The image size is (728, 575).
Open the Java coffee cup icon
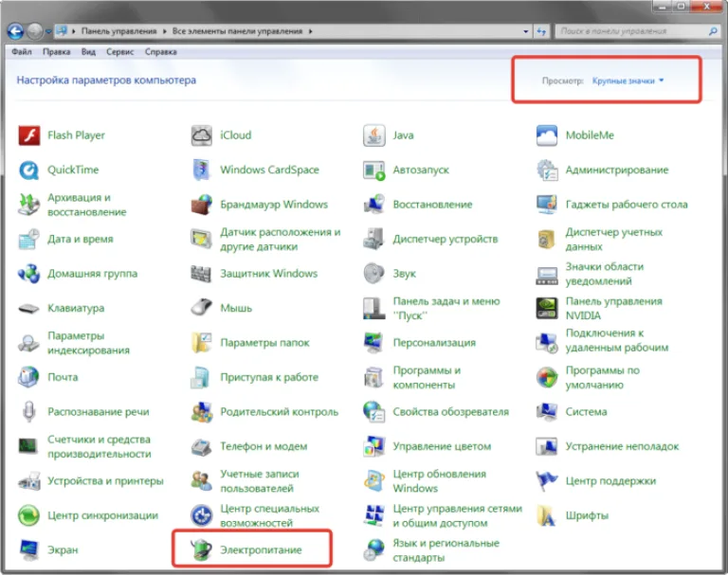[374, 135]
